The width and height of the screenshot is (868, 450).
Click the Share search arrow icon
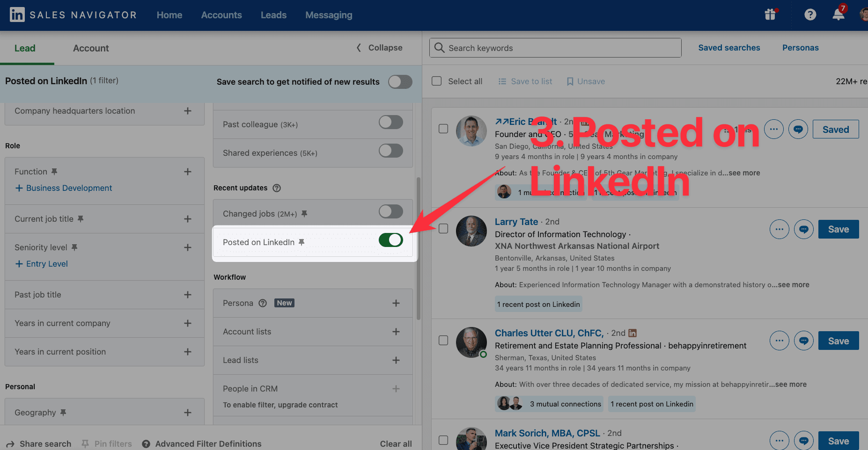[10, 444]
